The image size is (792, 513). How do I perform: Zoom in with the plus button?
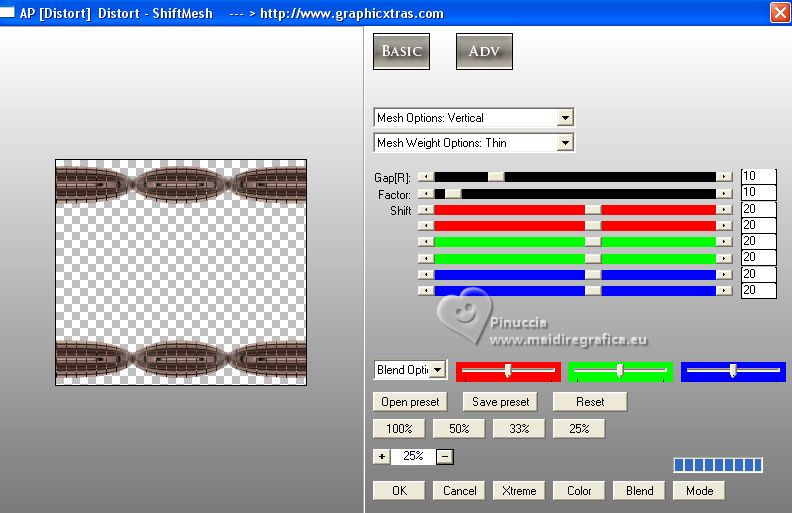tap(382, 456)
